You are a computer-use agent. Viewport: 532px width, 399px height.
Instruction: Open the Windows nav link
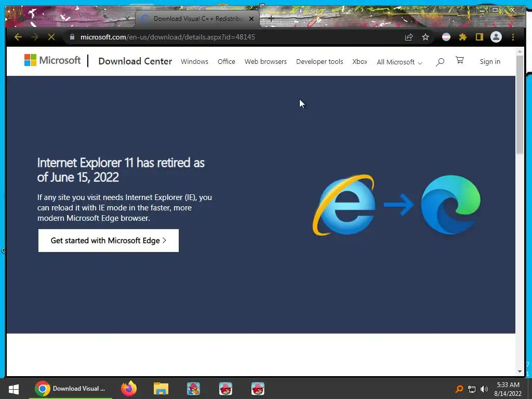click(194, 61)
